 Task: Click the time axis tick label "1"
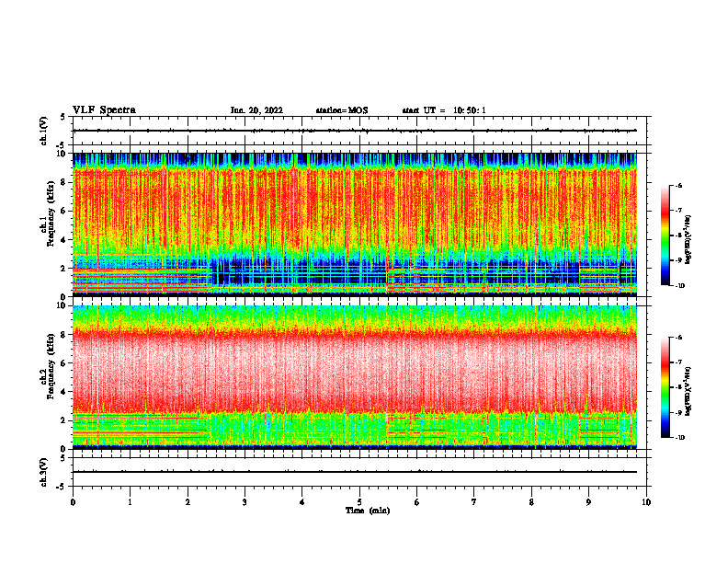pos(130,502)
